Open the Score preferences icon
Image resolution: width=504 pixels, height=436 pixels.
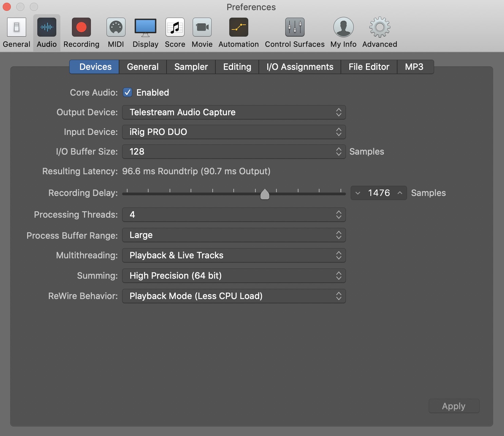pos(175,27)
